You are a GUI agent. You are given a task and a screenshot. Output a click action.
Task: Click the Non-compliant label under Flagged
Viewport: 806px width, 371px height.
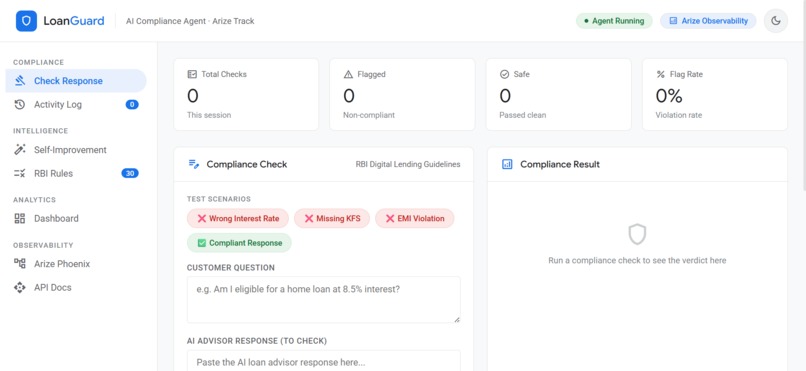pyautogui.click(x=369, y=115)
